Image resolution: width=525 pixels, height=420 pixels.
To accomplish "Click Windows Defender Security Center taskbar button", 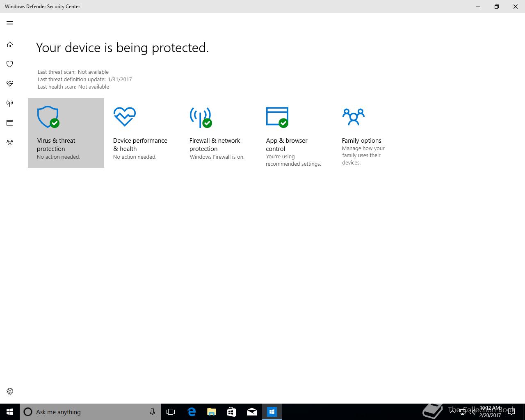I will tap(272, 412).
